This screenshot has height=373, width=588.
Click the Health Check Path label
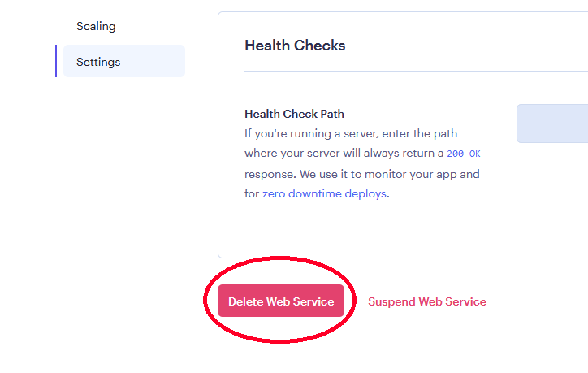[294, 114]
